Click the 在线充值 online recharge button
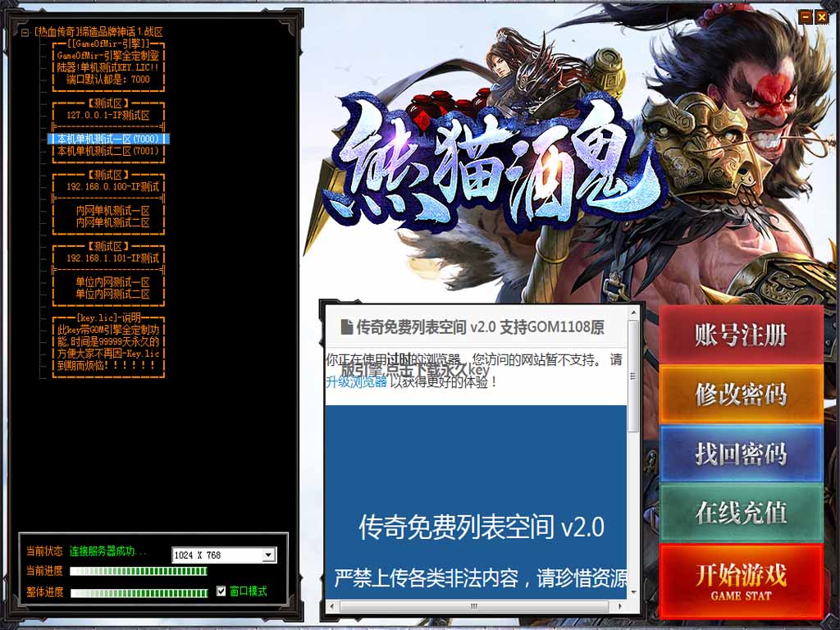 tap(741, 513)
